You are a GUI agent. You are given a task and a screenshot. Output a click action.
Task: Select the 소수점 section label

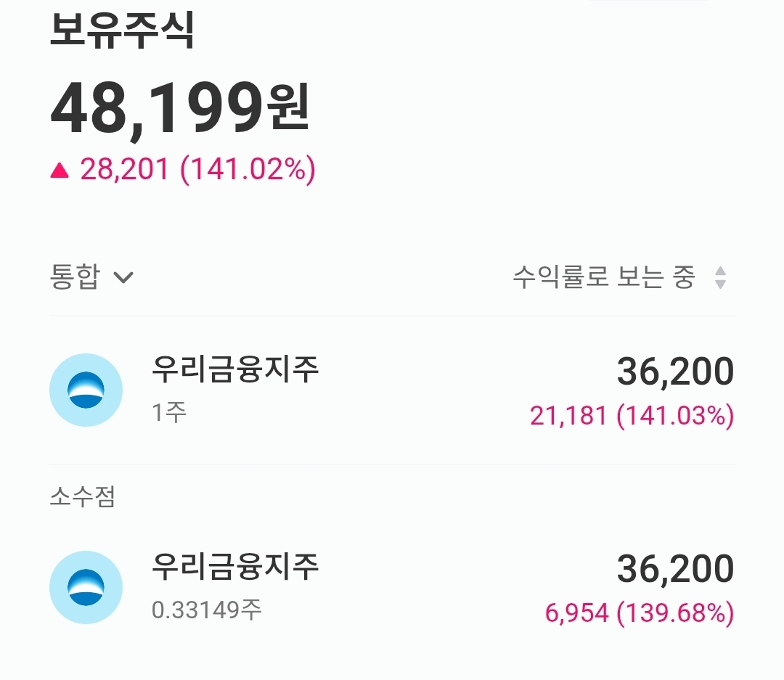[83, 497]
